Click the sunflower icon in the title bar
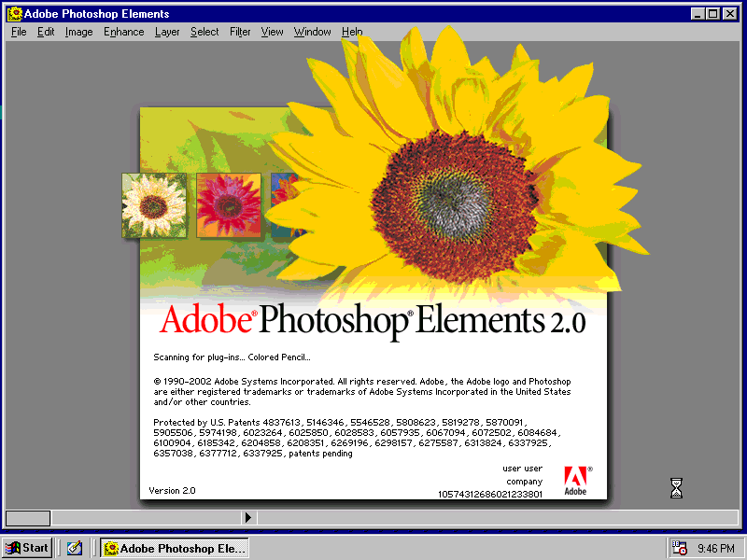This screenshot has width=747, height=560. pyautogui.click(x=14, y=14)
